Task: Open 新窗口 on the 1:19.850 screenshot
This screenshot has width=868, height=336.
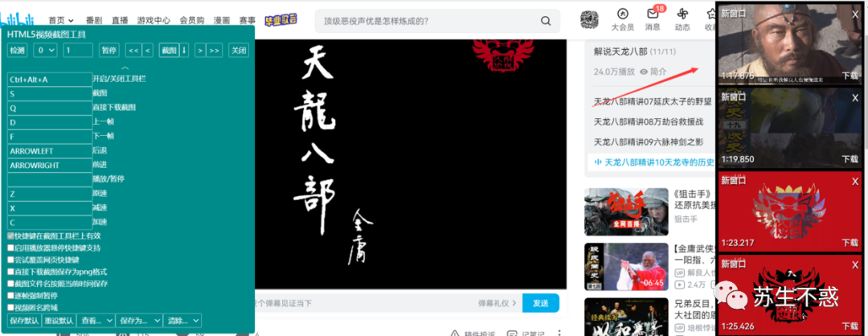Action: coord(734,97)
